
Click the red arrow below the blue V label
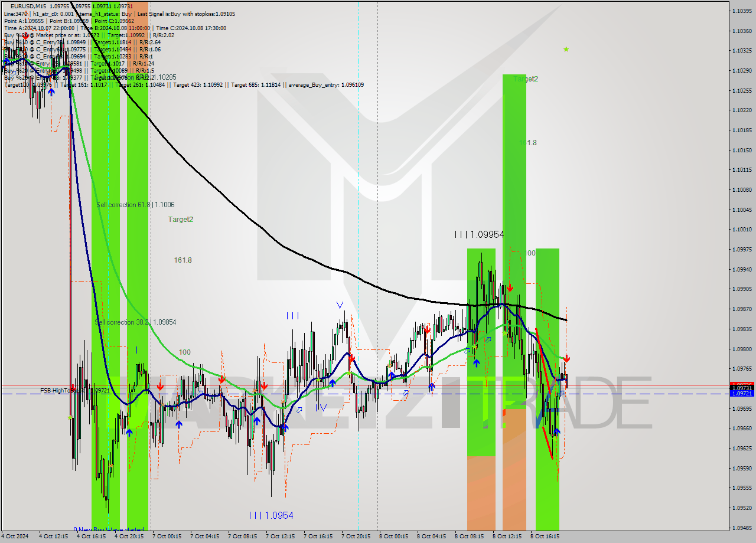click(351, 358)
